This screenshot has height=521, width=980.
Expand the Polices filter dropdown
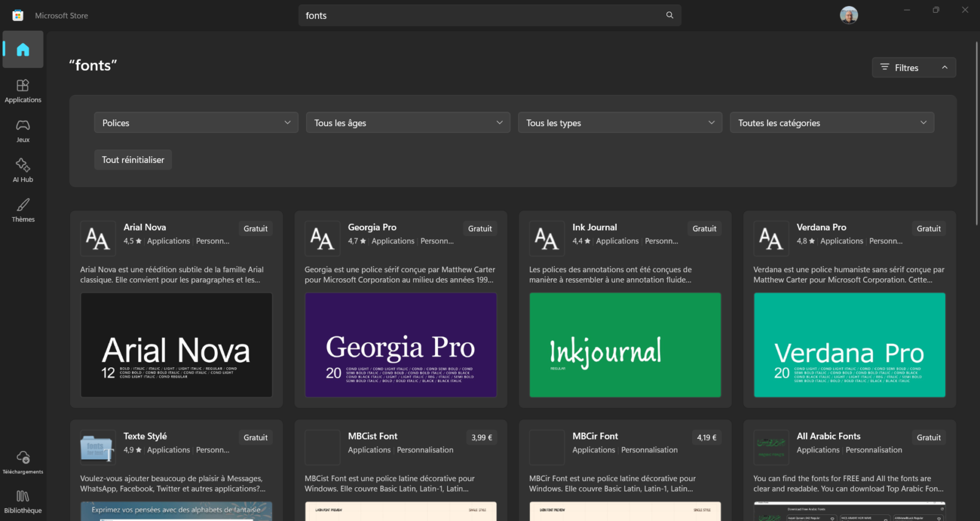pos(196,123)
